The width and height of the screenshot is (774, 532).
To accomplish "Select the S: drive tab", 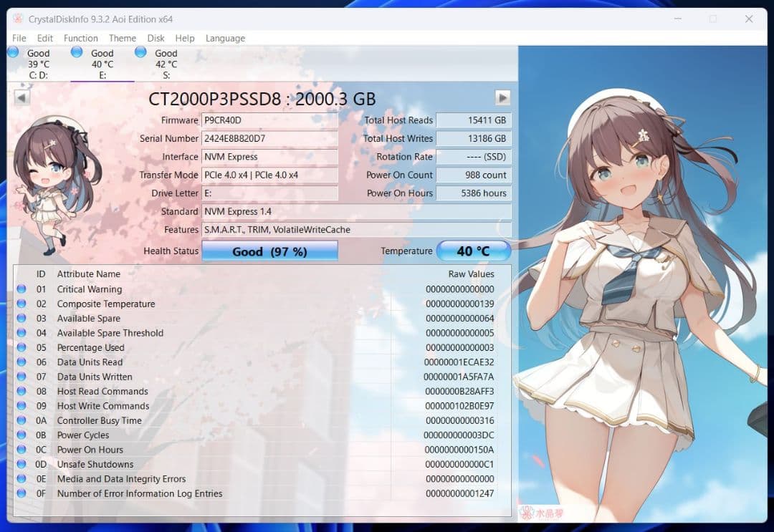I will 166,64.
